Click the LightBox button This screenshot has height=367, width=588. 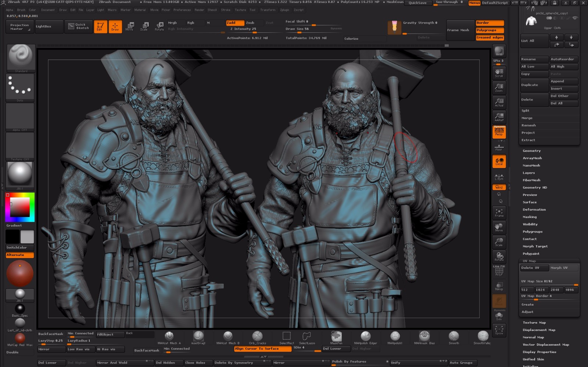(49, 26)
